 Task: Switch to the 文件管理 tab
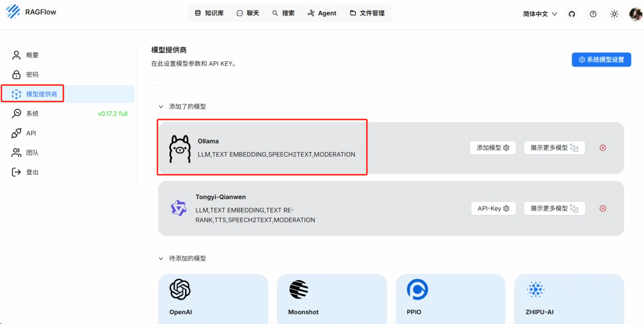tap(367, 13)
